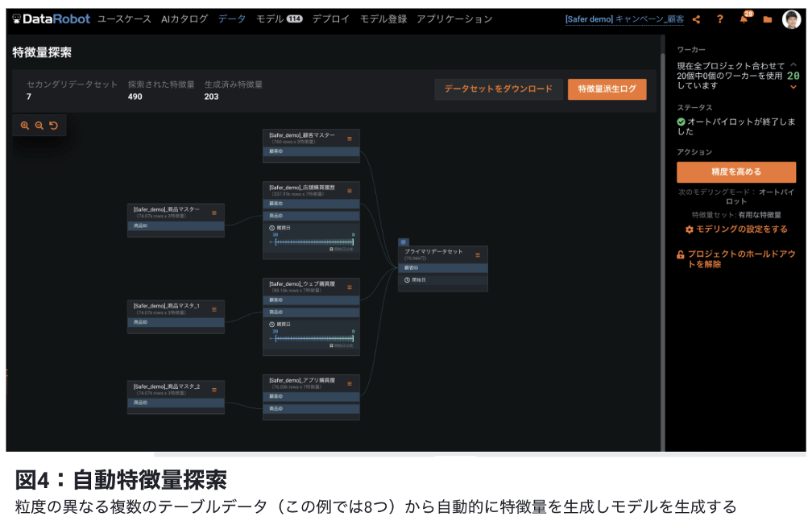Select 商品ID key in 商品マスター node
This screenshot has height=525, width=812.
(x=176, y=226)
